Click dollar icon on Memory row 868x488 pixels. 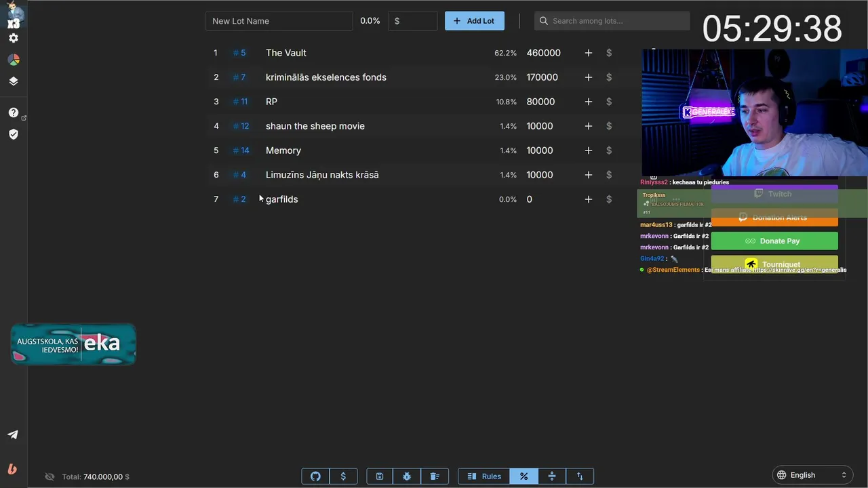coord(609,150)
